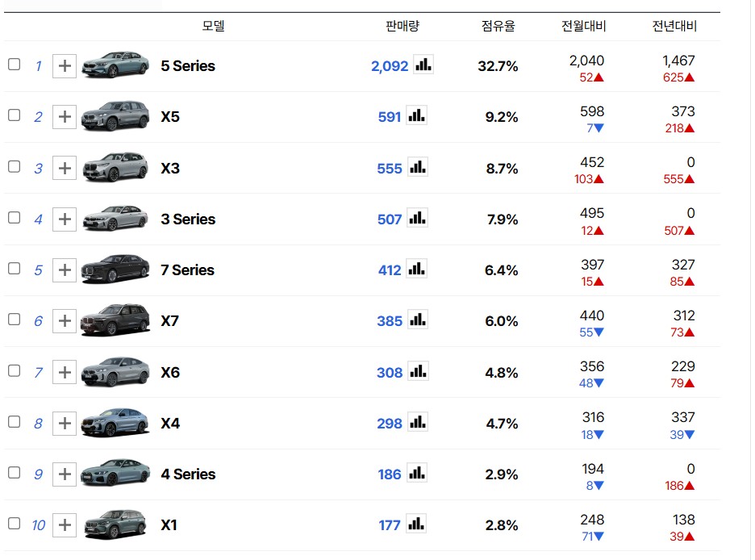Click the 모델 column header
This screenshot has width=755, height=560.
(213, 26)
